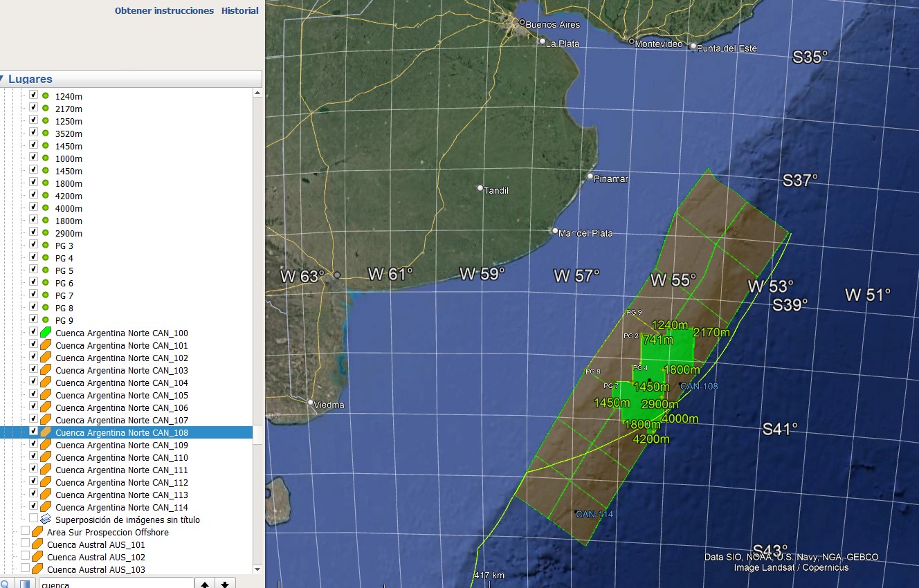Open the Obtener instrucciones link

164,11
